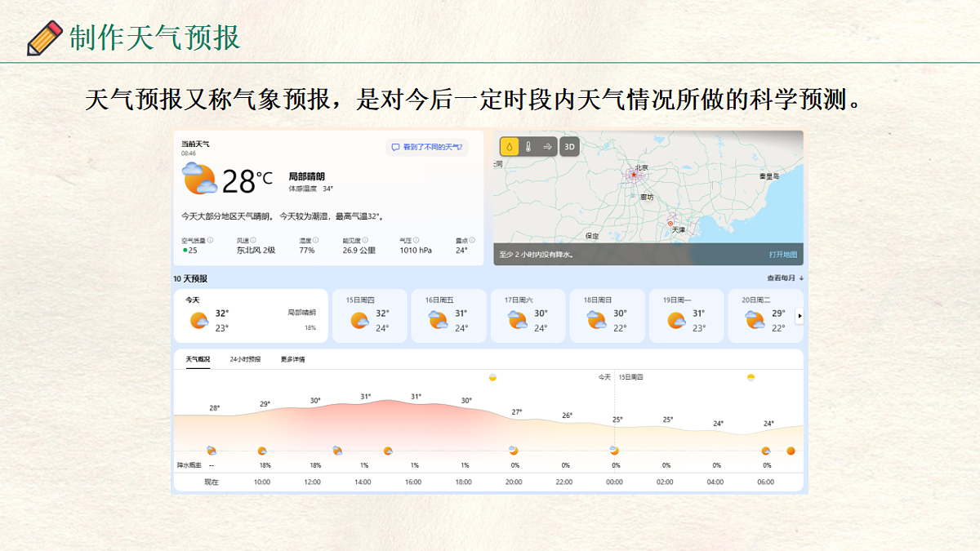This screenshot has width=980, height=551.
Task: Open the 查看每月 dropdown
Action: [785, 278]
